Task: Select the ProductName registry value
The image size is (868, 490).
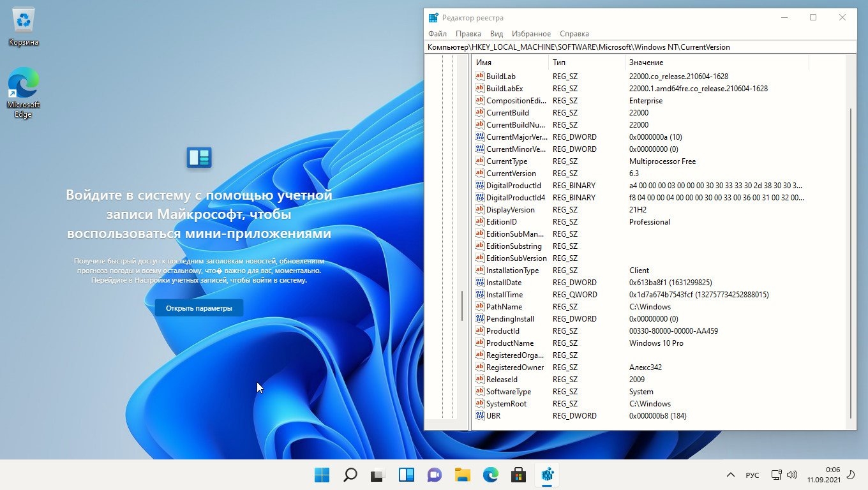Action: pyautogui.click(x=509, y=343)
